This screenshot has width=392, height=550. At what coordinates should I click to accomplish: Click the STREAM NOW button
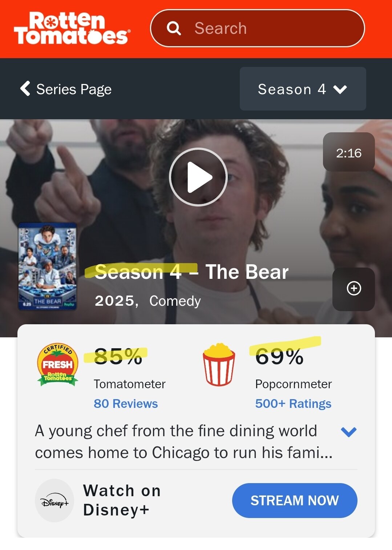coord(295,501)
